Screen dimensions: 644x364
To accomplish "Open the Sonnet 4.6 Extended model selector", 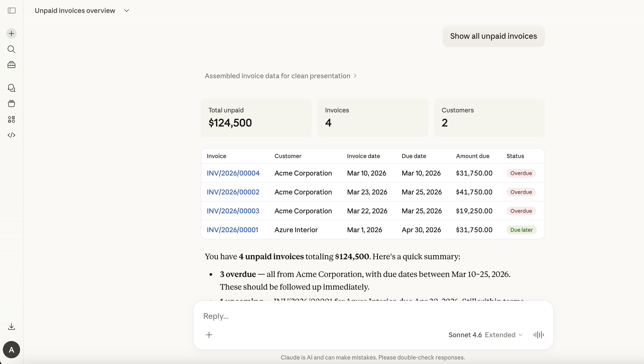I will (485, 335).
